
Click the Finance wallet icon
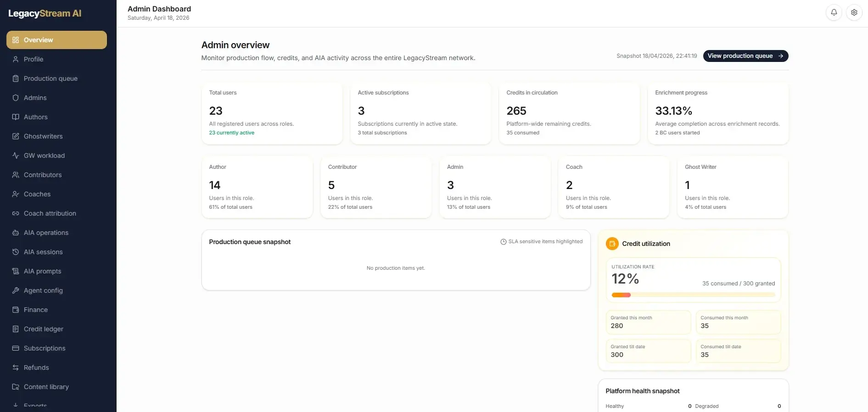(x=16, y=310)
